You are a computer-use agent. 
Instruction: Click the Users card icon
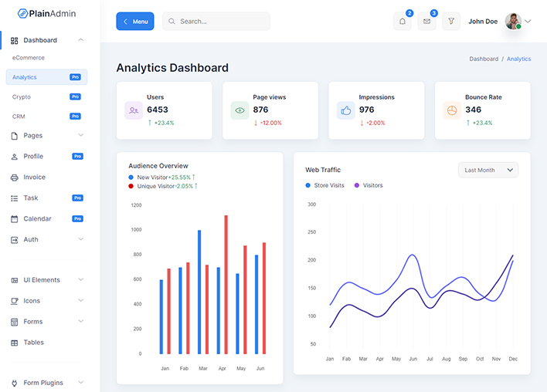coord(134,110)
